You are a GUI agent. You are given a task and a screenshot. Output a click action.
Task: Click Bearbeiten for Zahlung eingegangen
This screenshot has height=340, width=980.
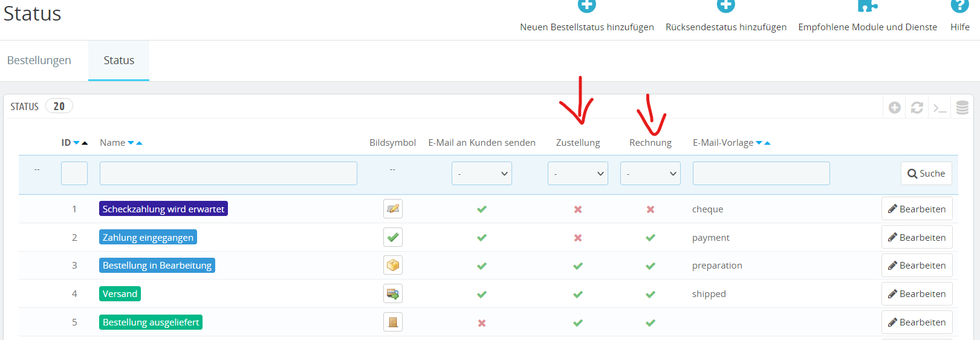pos(917,237)
